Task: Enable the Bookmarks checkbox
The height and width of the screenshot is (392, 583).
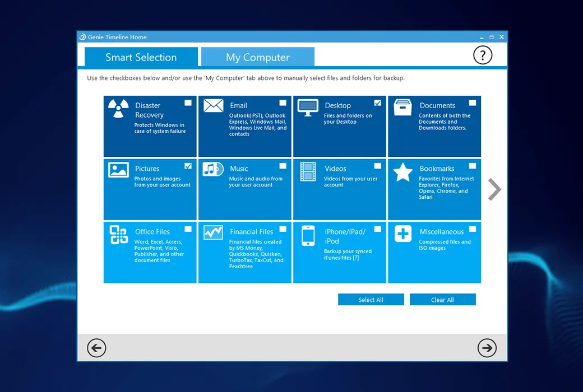Action: click(x=473, y=166)
